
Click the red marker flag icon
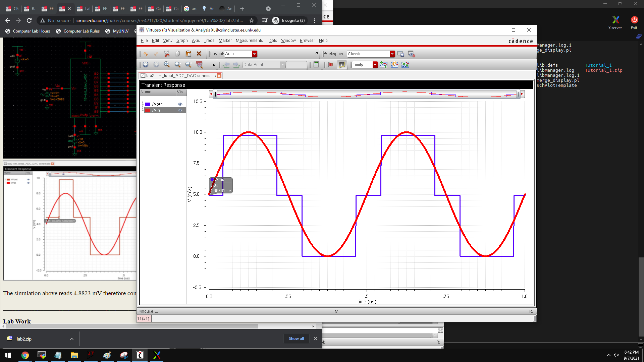331,65
